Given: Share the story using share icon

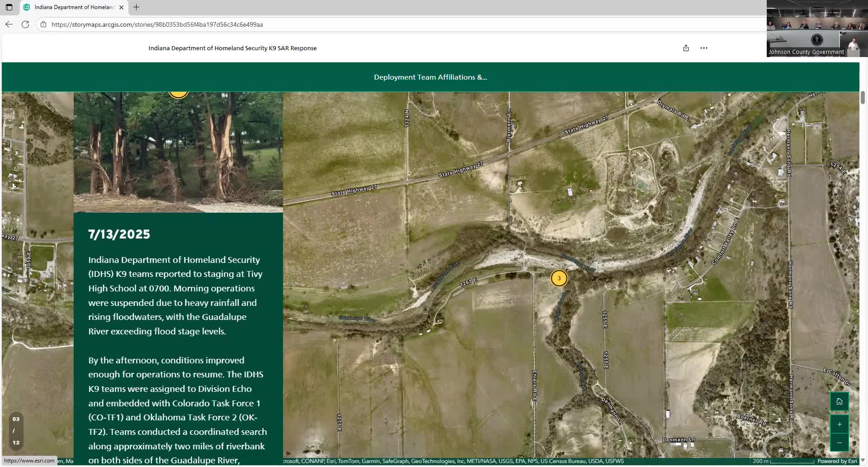Looking at the screenshot, I should (x=686, y=48).
